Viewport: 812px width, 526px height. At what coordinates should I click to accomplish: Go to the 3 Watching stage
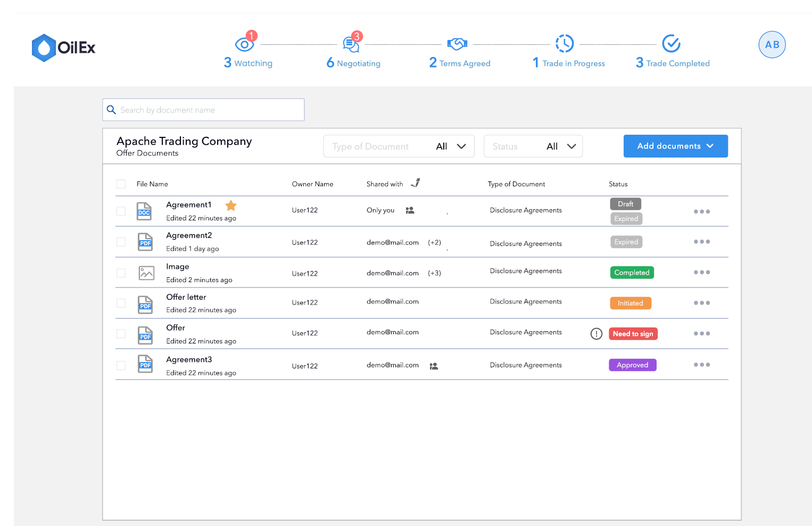248,63
